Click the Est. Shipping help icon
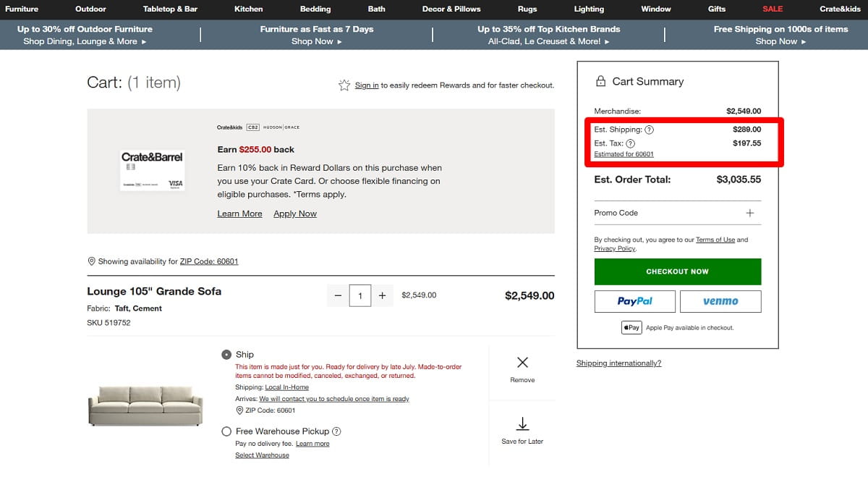This screenshot has width=868, height=485. click(649, 130)
